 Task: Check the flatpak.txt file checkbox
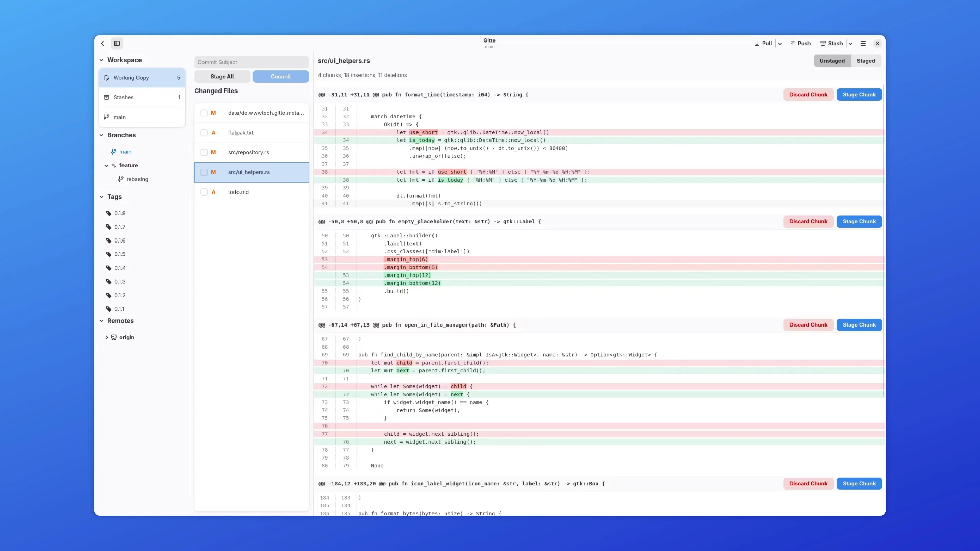(204, 133)
